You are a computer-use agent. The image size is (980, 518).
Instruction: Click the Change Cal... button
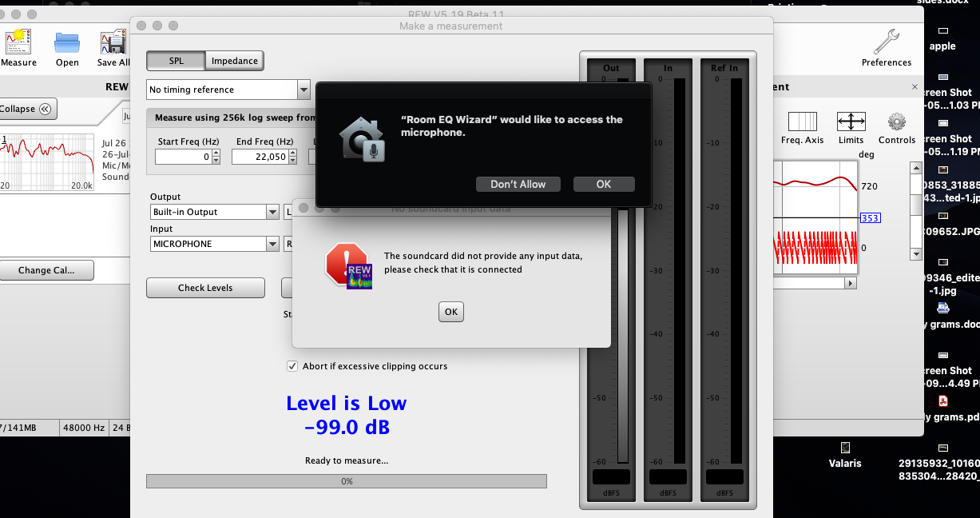click(46, 270)
